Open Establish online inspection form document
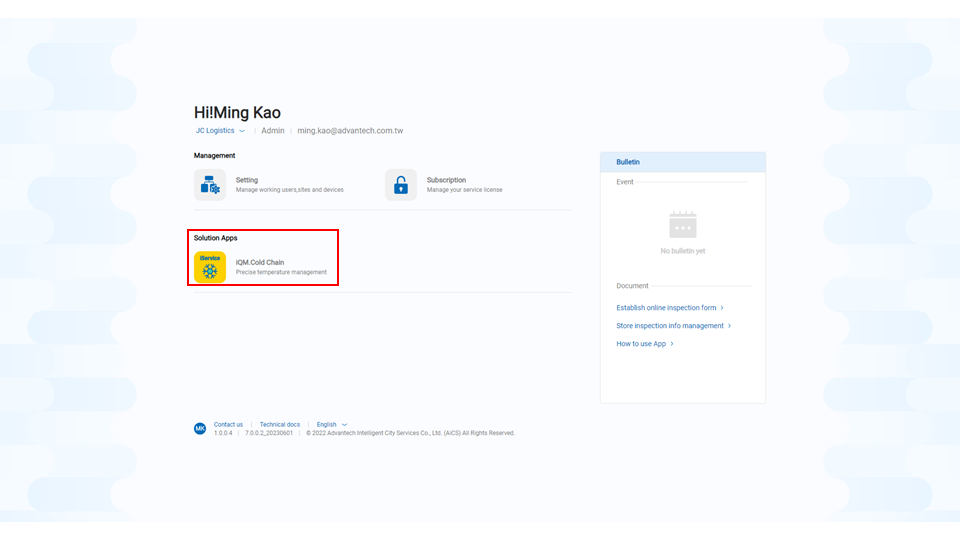Screen dimensions: 960x540 point(666,308)
